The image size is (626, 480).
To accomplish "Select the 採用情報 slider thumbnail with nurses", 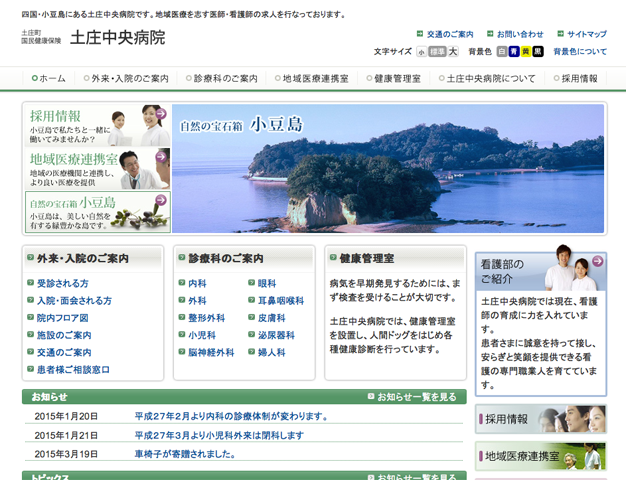I will tap(98, 125).
